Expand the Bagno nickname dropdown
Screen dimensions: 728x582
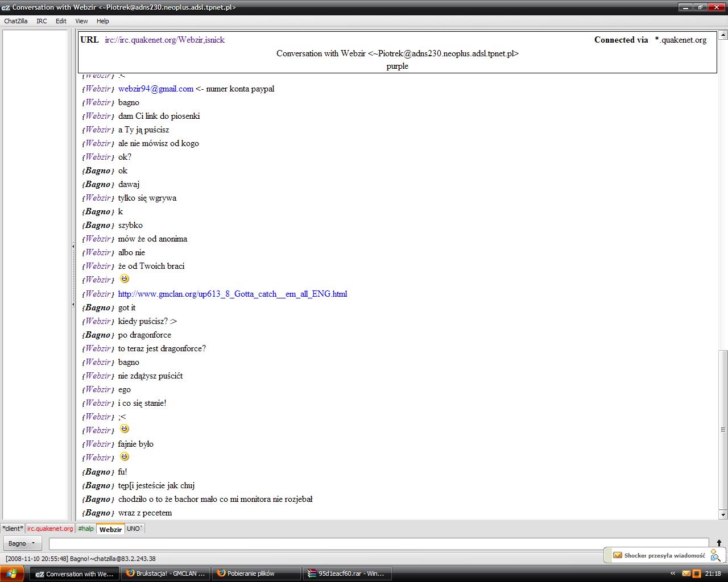point(23,543)
